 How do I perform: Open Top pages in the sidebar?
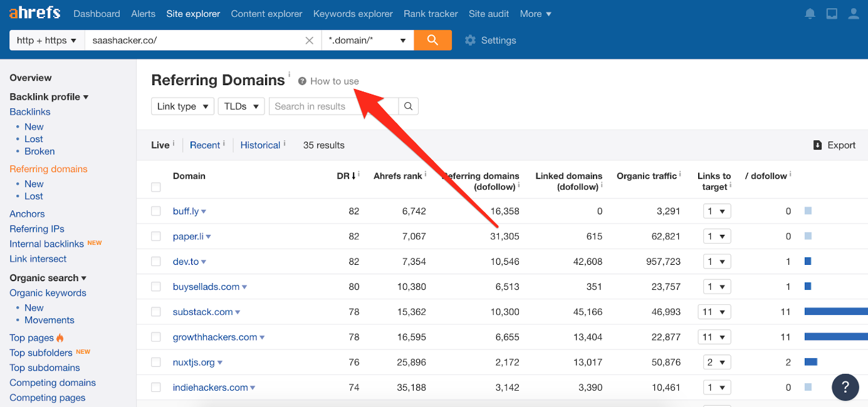[x=32, y=338]
